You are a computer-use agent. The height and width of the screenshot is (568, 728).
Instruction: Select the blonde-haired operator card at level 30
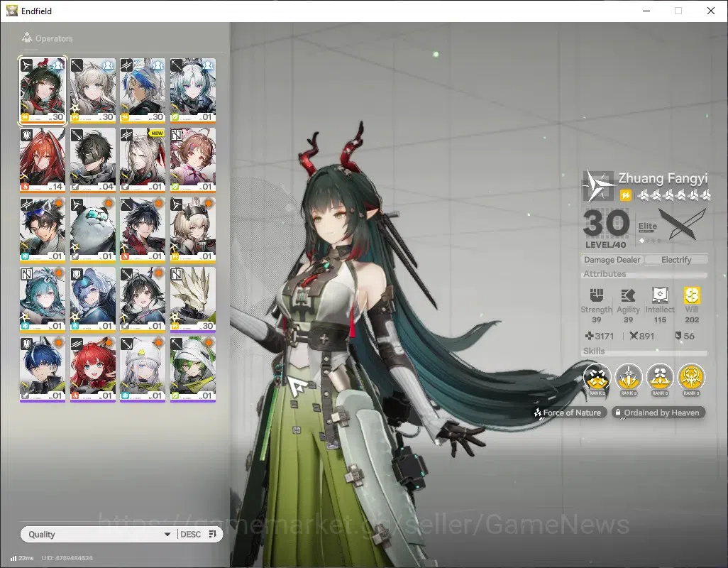(x=93, y=91)
